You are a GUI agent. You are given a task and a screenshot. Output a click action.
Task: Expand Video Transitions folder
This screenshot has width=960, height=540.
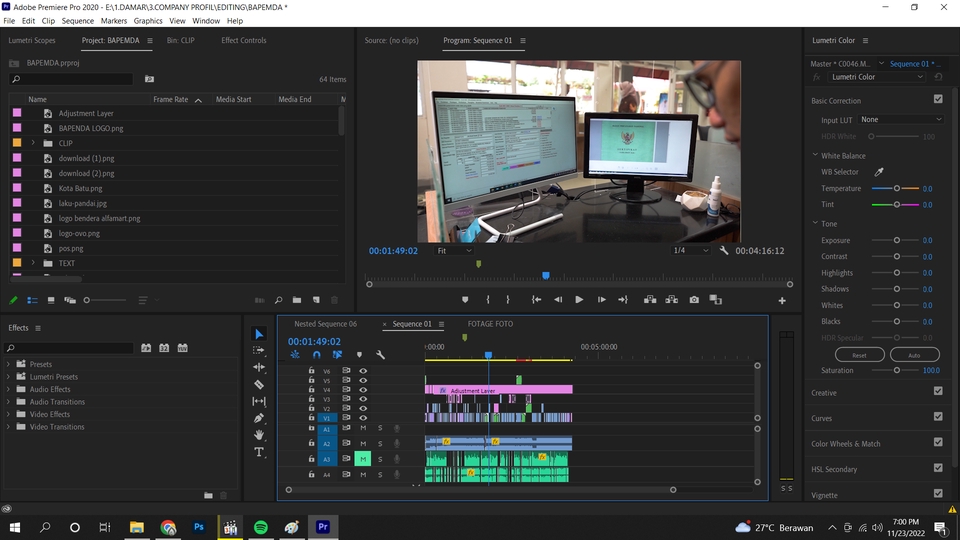point(9,427)
